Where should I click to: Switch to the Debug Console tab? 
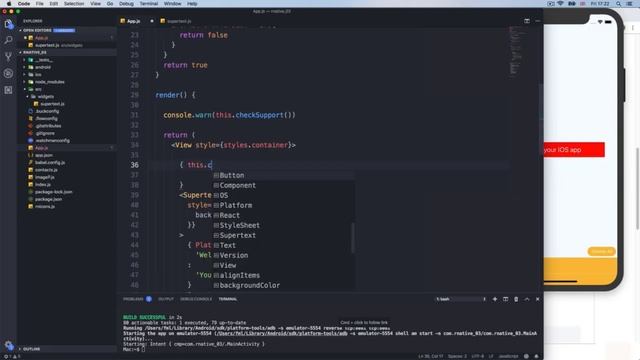pyautogui.click(x=196, y=299)
